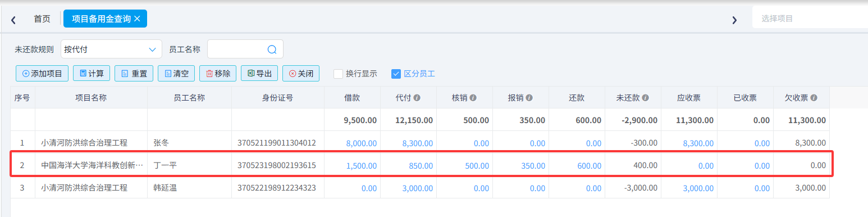
Task: Click the 清空 button
Action: pos(177,74)
